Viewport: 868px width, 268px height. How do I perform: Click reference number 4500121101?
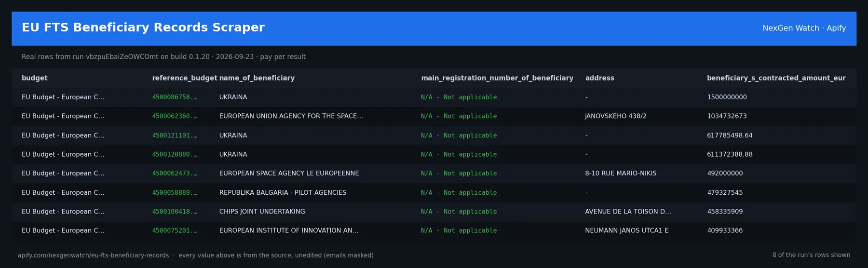pos(175,135)
